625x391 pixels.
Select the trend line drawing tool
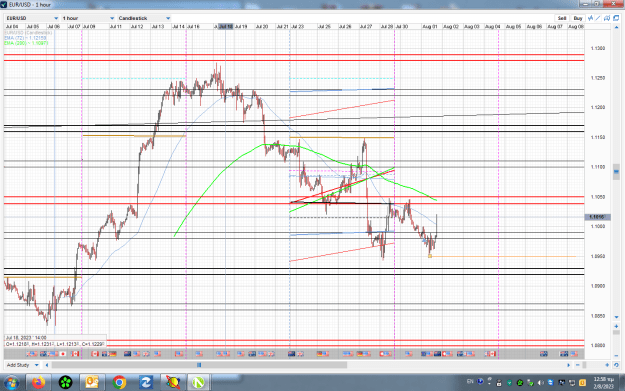[598, 18]
